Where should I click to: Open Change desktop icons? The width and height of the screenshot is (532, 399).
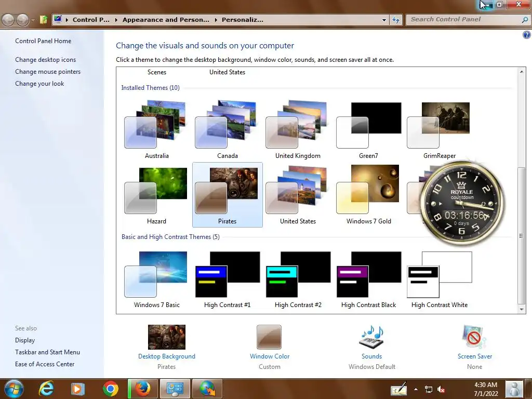coord(46,59)
